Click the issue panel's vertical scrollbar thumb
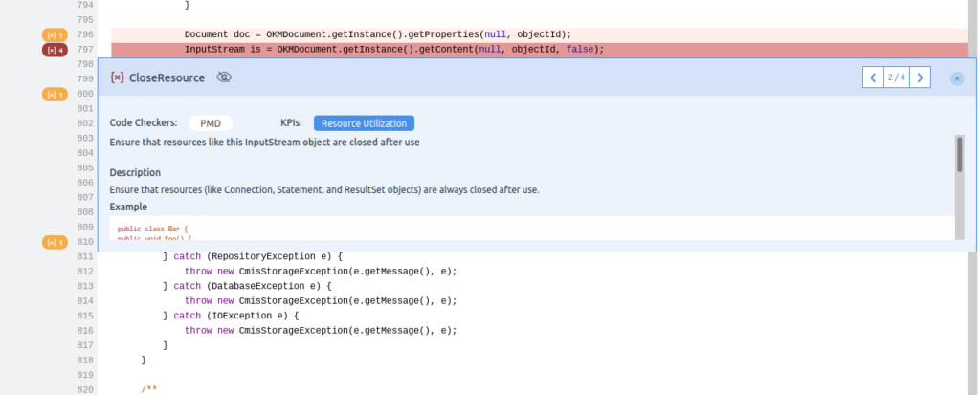The width and height of the screenshot is (980, 395). 959,153
